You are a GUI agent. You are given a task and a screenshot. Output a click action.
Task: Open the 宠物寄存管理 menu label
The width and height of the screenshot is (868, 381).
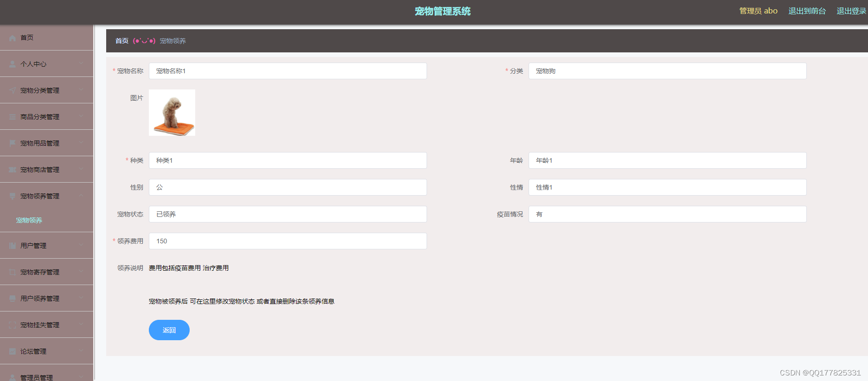[x=40, y=272]
